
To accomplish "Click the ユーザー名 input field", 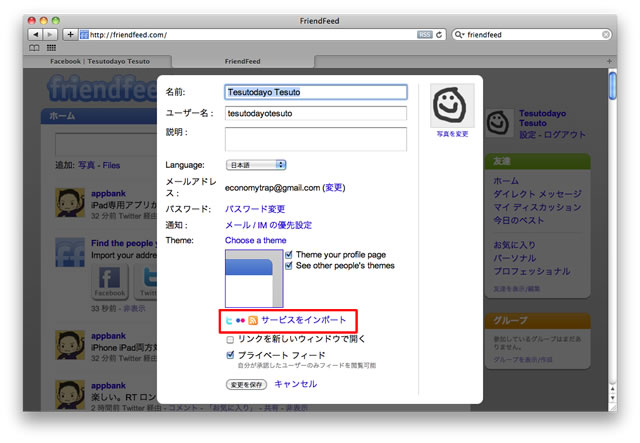I will pyautogui.click(x=316, y=113).
